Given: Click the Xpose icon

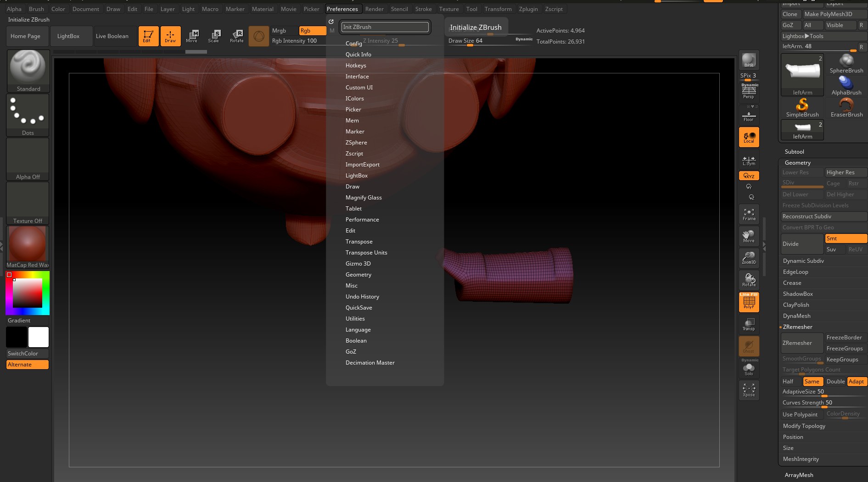Looking at the screenshot, I should (x=749, y=390).
